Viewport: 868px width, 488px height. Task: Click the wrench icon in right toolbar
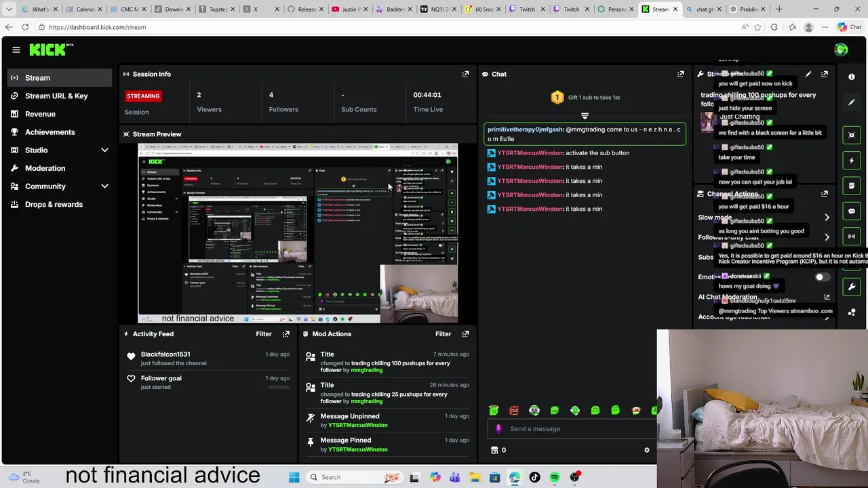pos(852,287)
